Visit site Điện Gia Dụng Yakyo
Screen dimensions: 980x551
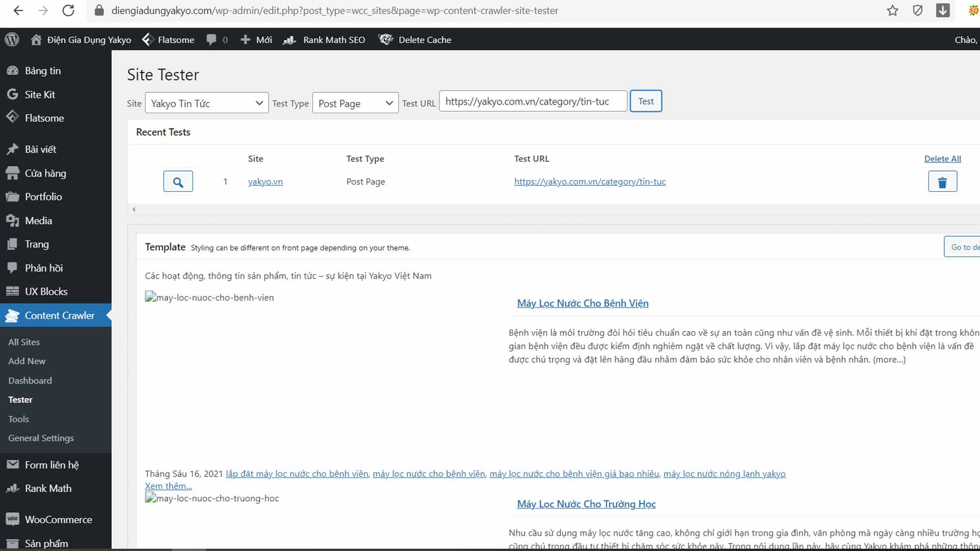pos(81,40)
